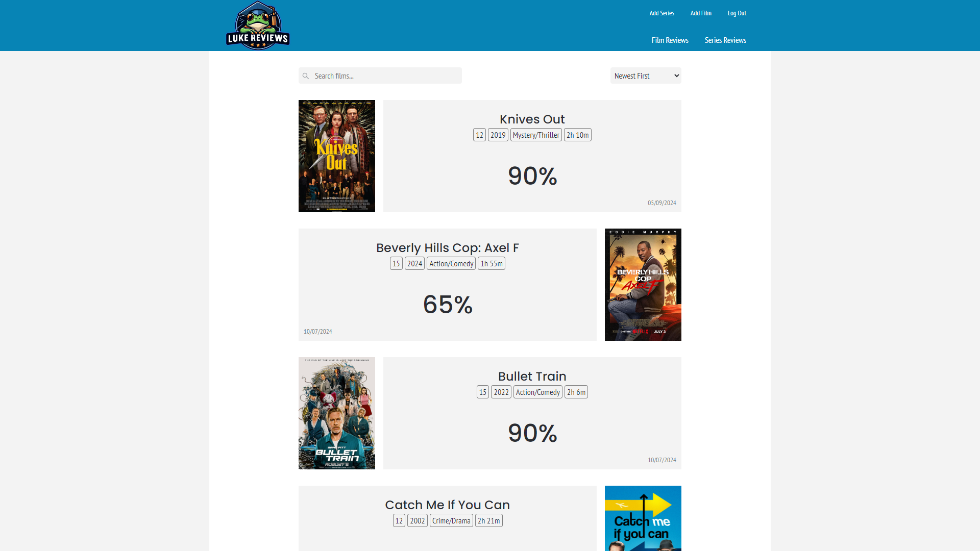Click the Knives Out film poster thumbnail
This screenshot has height=551, width=980.
[336, 156]
